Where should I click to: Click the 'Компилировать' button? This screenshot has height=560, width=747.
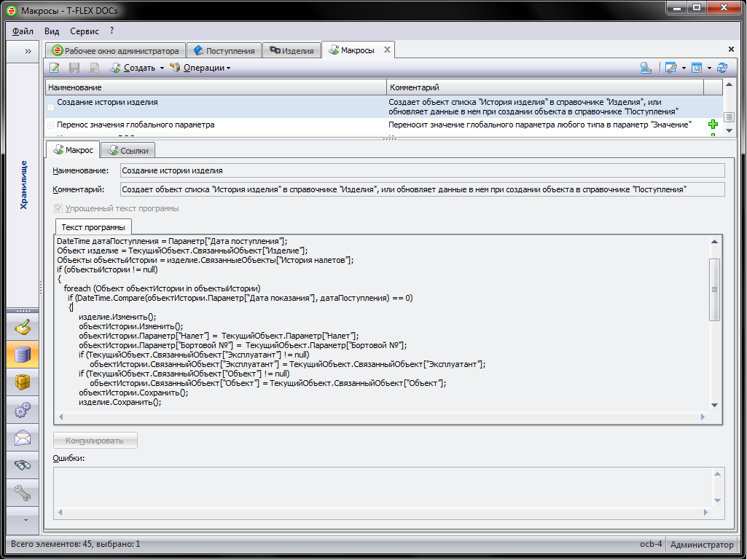coord(95,441)
